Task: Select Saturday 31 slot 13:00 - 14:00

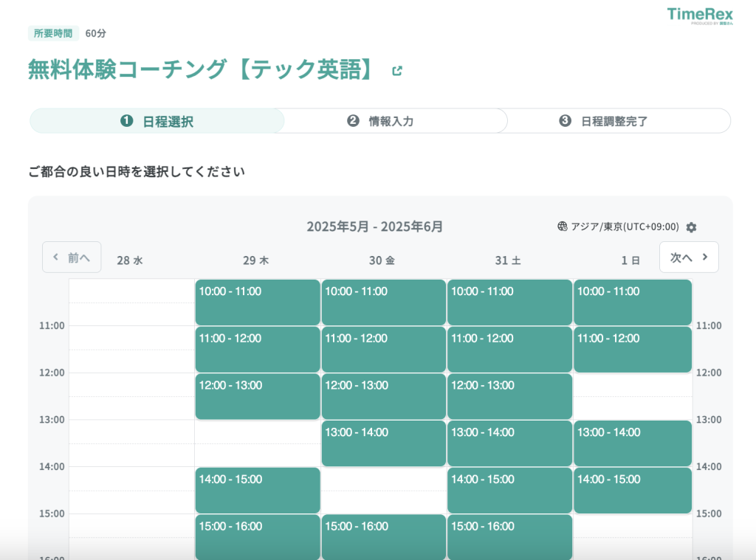Action: (x=509, y=443)
